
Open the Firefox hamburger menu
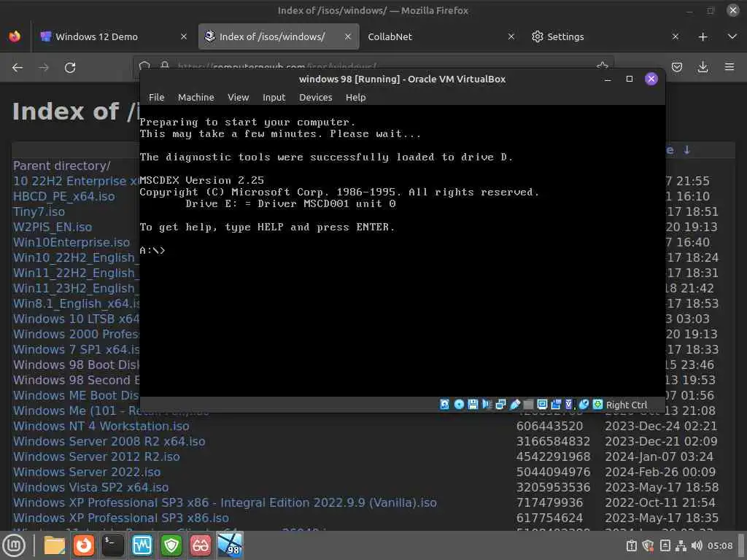pos(729,67)
